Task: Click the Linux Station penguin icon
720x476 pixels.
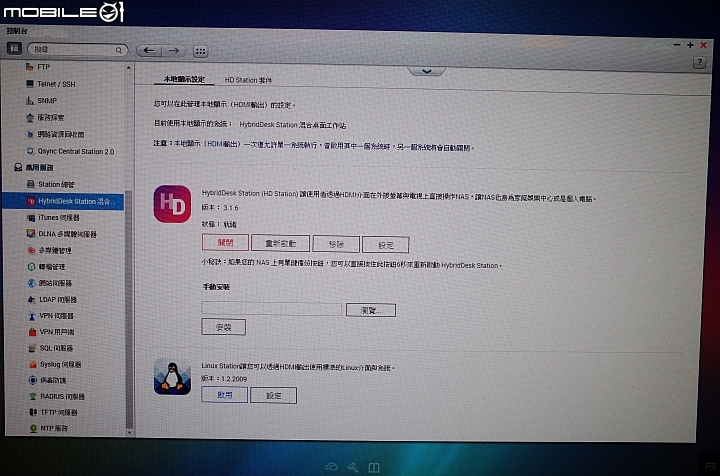Action: [x=172, y=377]
